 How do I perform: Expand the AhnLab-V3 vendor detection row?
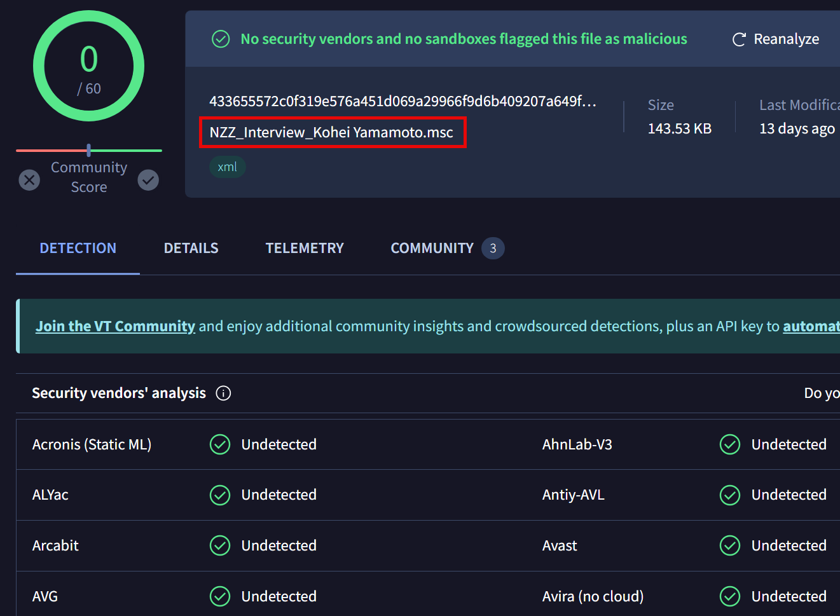(x=577, y=444)
